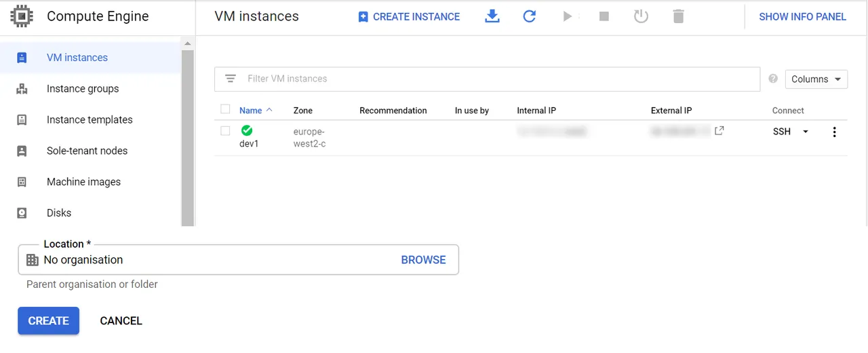The image size is (868, 353).
Task: Open the Columns dropdown
Action: [816, 79]
